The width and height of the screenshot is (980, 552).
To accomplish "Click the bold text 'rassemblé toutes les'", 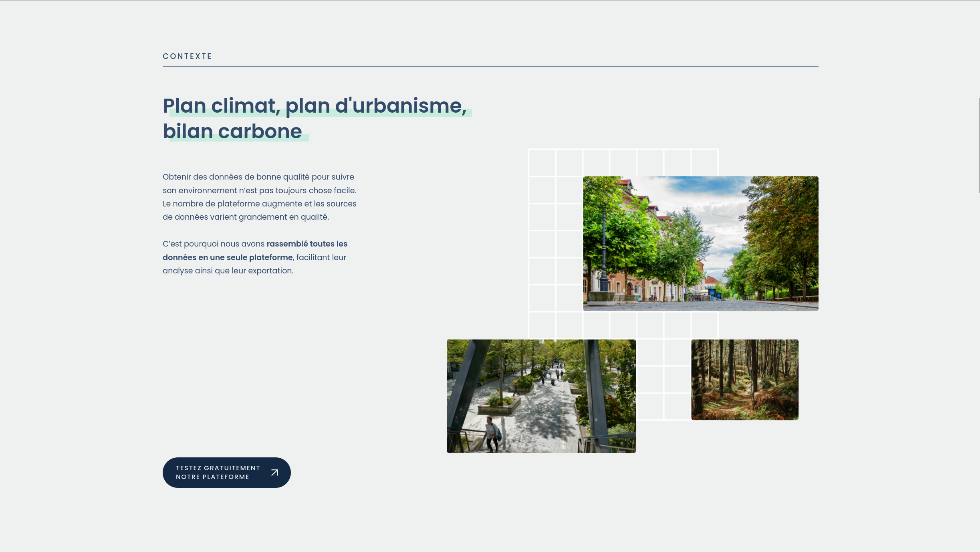I will coord(307,244).
